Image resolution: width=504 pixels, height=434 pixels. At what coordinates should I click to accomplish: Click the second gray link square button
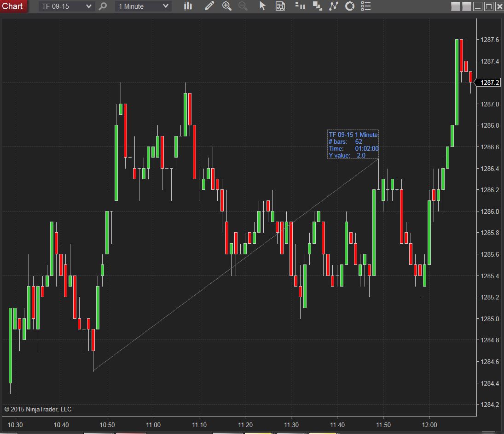(x=466, y=6)
